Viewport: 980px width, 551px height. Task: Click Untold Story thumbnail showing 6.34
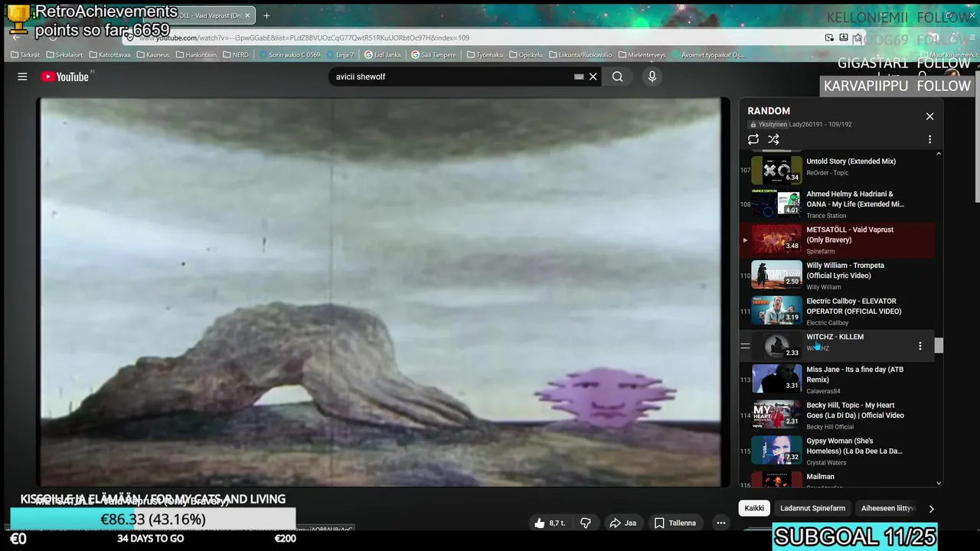(776, 169)
